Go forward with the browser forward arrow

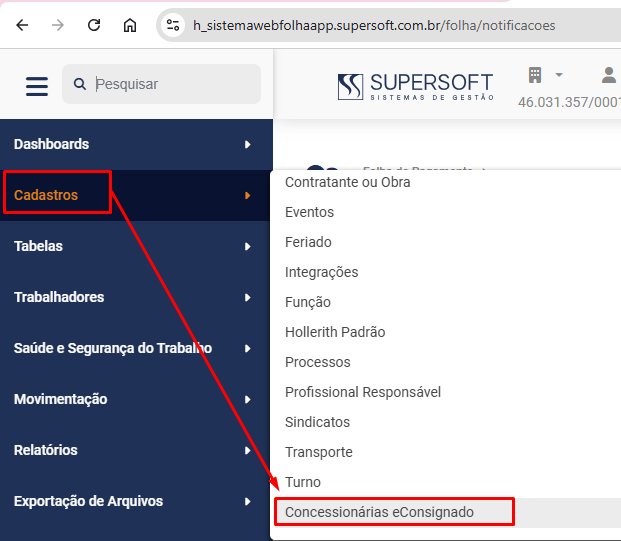pyautogui.click(x=58, y=25)
